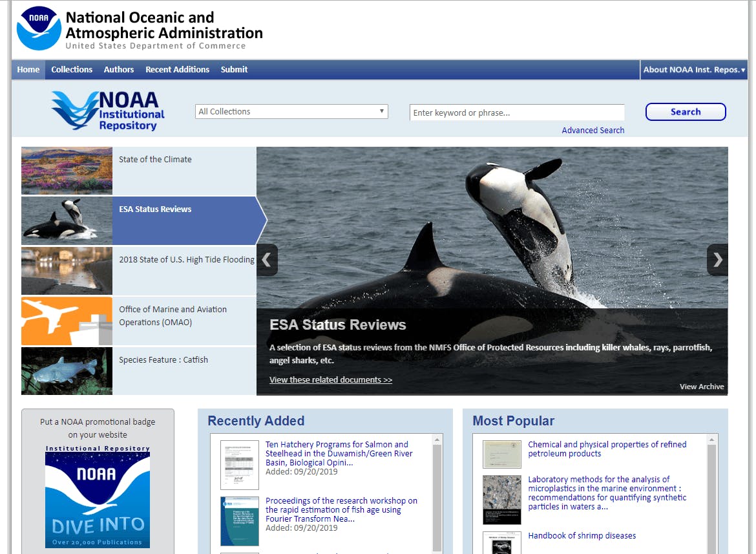This screenshot has height=554, width=756.
Task: Click the Most Popular list scrollbar
Action: [711, 498]
